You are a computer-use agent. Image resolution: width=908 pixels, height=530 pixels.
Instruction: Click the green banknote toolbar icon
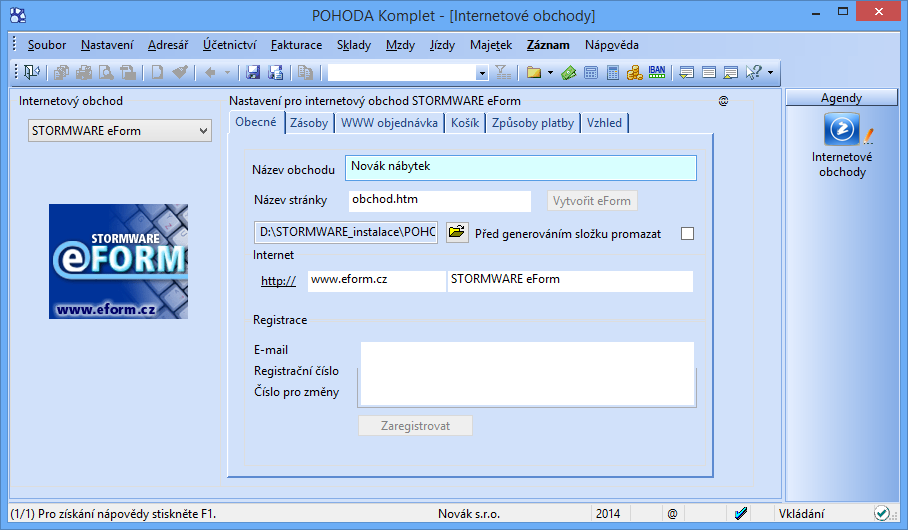tap(569, 72)
